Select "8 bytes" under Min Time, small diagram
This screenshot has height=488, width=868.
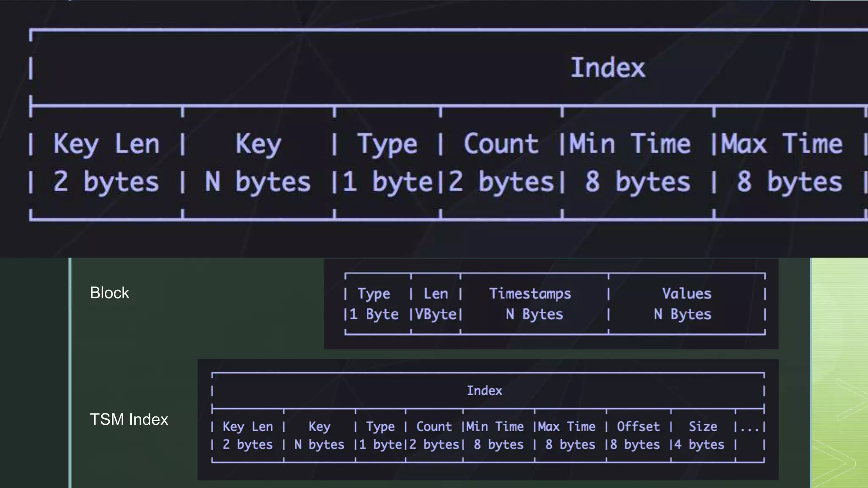click(498, 444)
